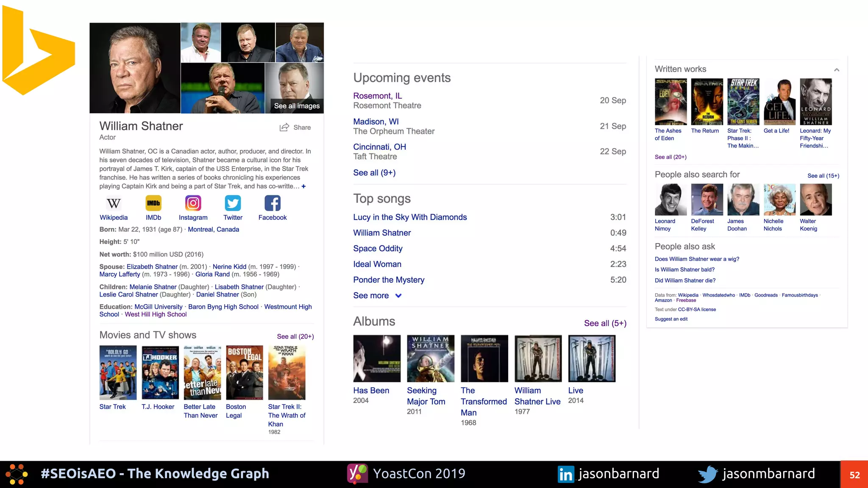Image resolution: width=868 pixels, height=488 pixels.
Task: Open the Montreal, Canada birthplace link
Action: [213, 229]
